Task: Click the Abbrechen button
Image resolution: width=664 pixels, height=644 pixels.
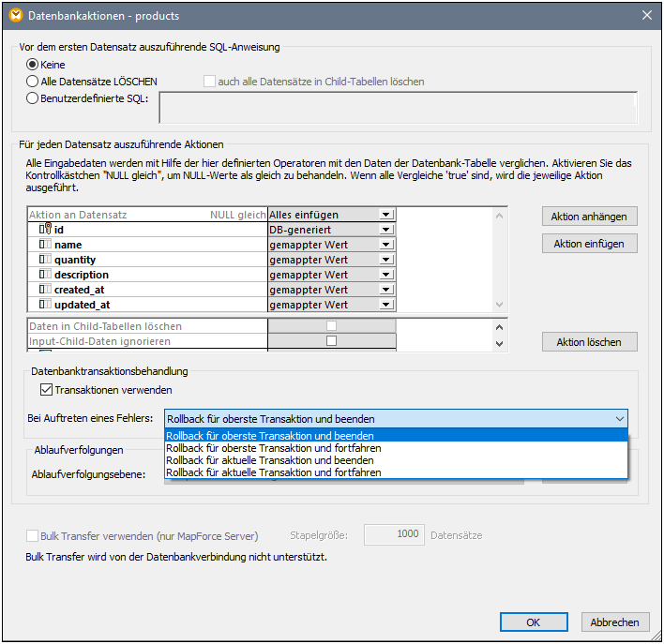Action: pos(614,622)
